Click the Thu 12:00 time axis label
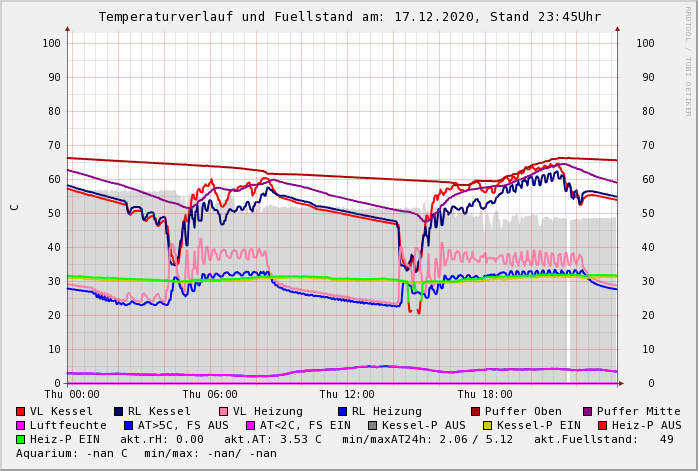This screenshot has height=471, width=698. (x=347, y=395)
